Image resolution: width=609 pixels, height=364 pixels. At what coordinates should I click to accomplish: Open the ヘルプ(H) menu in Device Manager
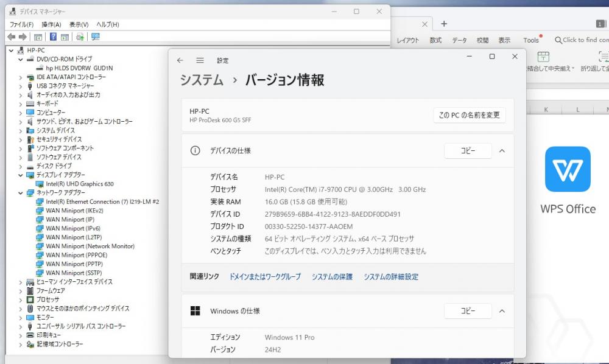click(x=108, y=24)
